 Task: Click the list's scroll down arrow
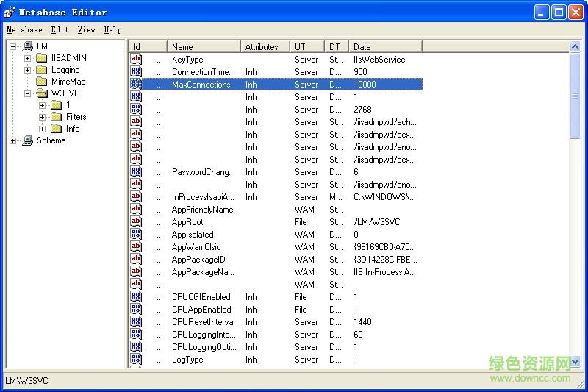[x=576, y=362]
